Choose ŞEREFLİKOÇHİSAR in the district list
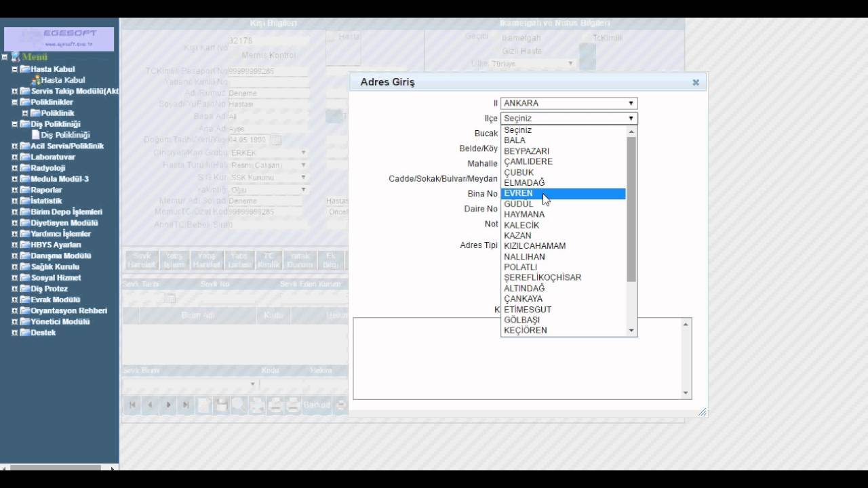This screenshot has width=868, height=488. coord(563,277)
